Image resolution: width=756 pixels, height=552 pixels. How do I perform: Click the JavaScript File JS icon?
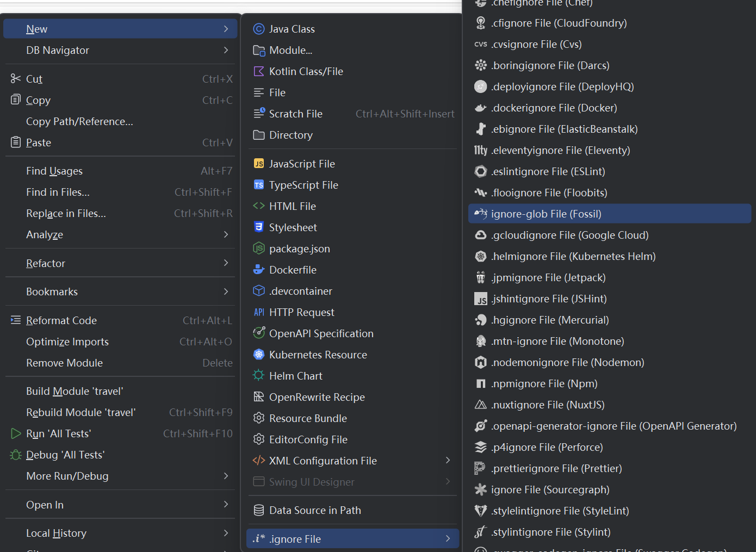pos(259,164)
